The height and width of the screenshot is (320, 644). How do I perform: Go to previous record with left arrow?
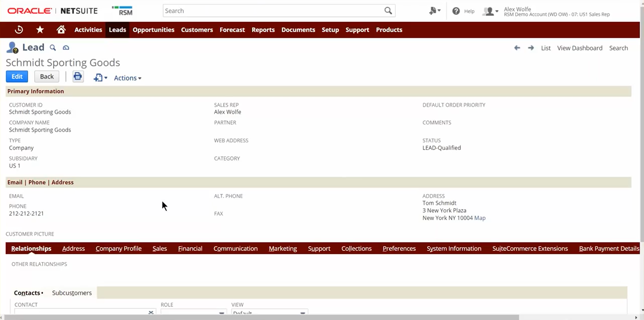point(517,48)
